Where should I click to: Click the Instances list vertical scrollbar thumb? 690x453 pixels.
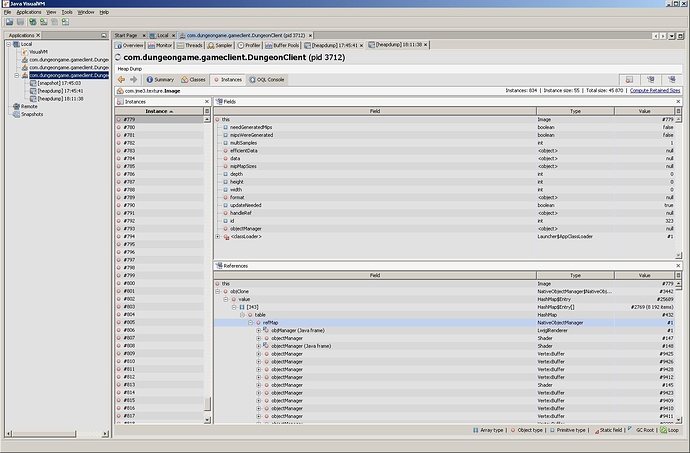(x=207, y=403)
